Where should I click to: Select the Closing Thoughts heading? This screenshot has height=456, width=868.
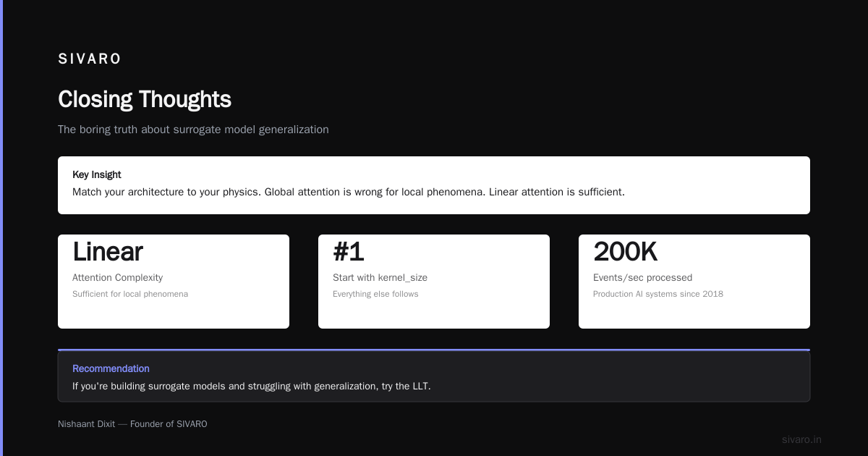pyautogui.click(x=145, y=99)
